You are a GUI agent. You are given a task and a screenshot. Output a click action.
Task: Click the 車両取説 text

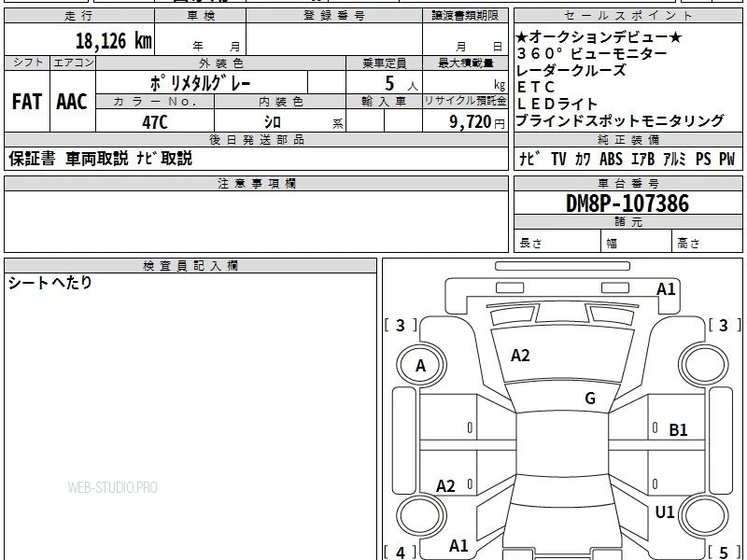(x=97, y=158)
